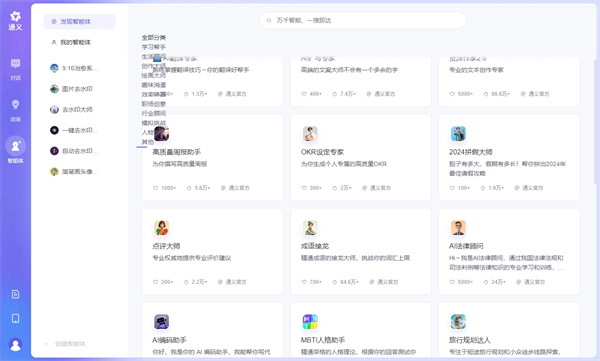Open the 成语接龙 card title
The height and width of the screenshot is (361, 600).
coord(315,246)
